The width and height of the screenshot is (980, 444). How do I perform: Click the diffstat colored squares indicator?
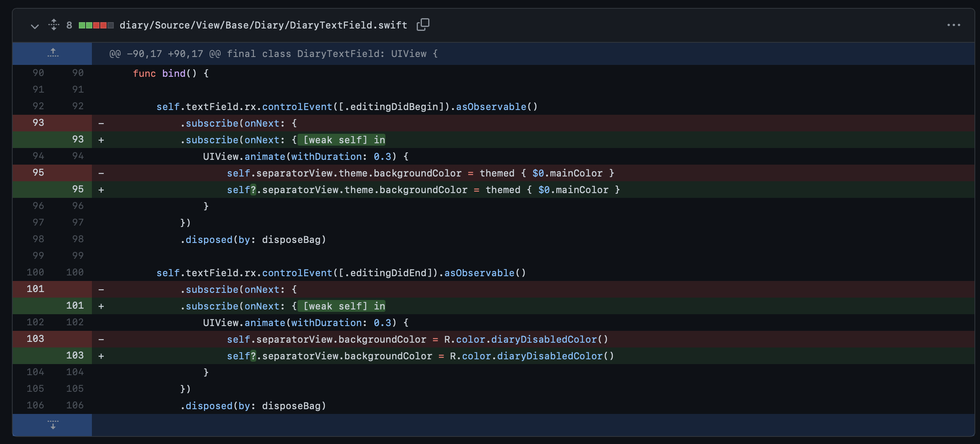[x=96, y=25]
